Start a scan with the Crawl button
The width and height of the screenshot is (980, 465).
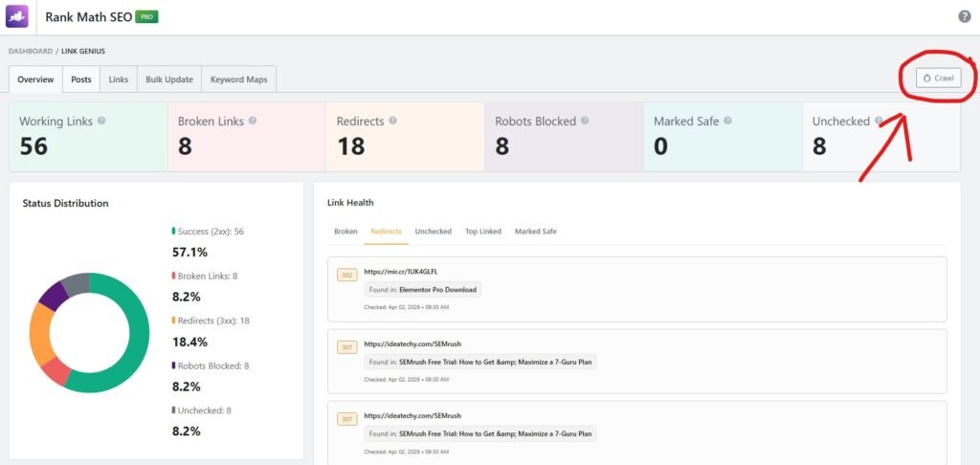(x=938, y=77)
